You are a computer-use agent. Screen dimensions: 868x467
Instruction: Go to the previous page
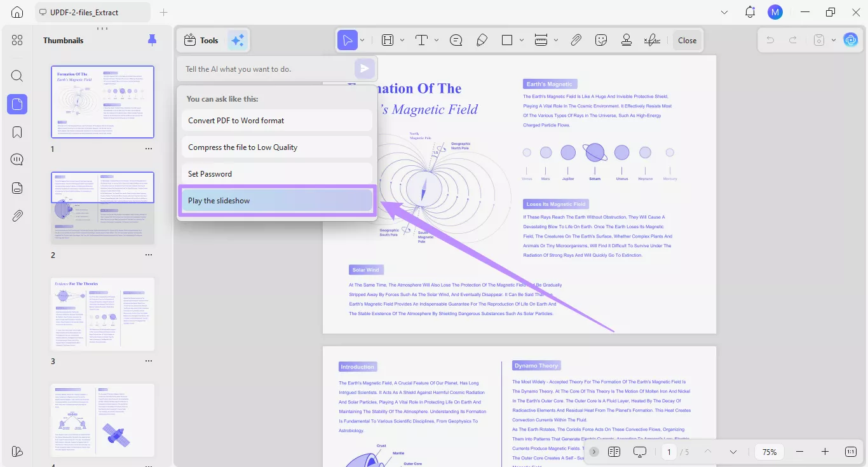[708, 452]
